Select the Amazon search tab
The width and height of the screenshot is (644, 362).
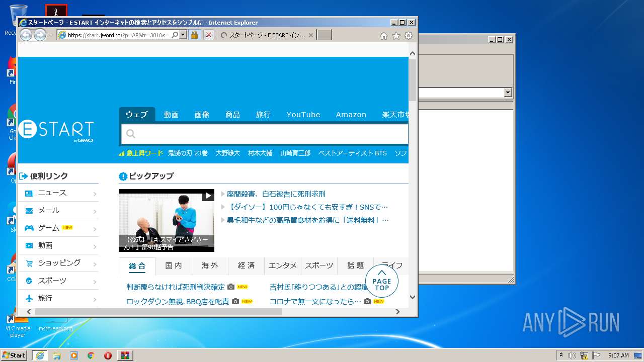[x=351, y=115]
